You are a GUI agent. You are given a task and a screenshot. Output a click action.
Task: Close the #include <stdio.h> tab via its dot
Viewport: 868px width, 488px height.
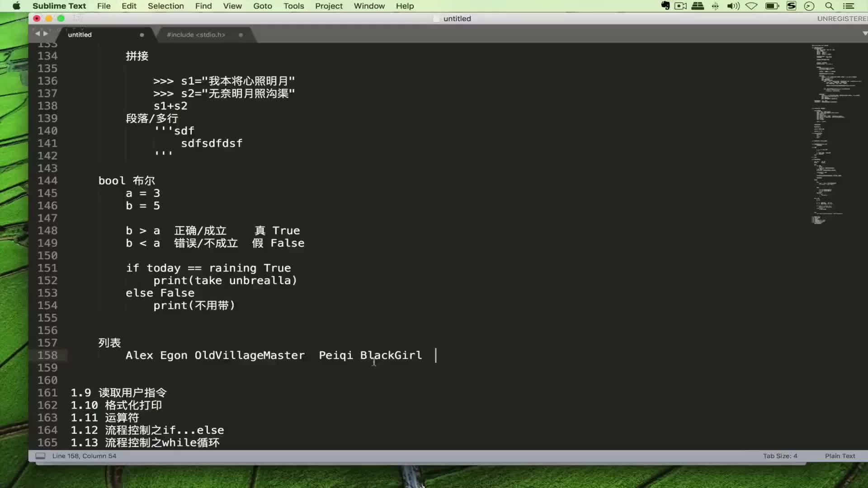pos(241,35)
